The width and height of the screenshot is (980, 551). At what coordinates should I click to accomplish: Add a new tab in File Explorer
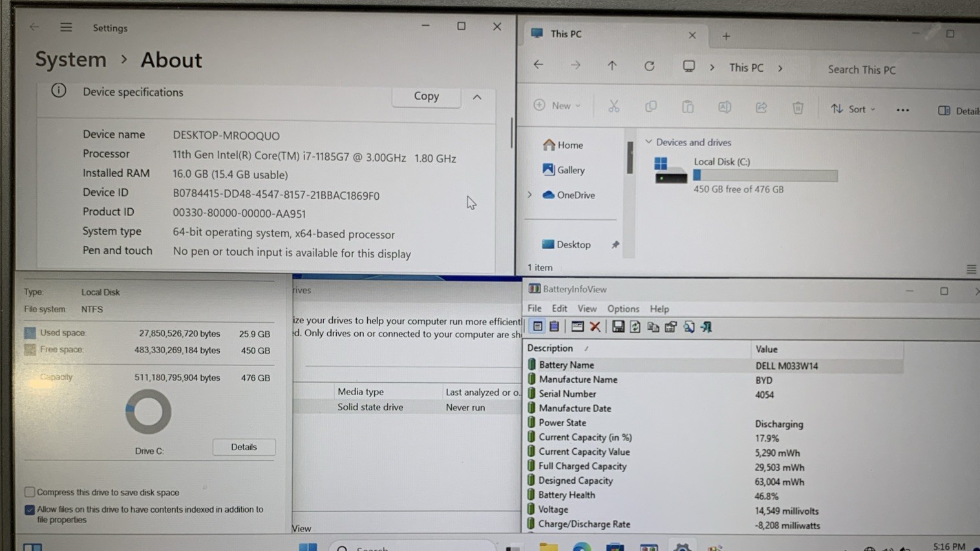tap(726, 36)
